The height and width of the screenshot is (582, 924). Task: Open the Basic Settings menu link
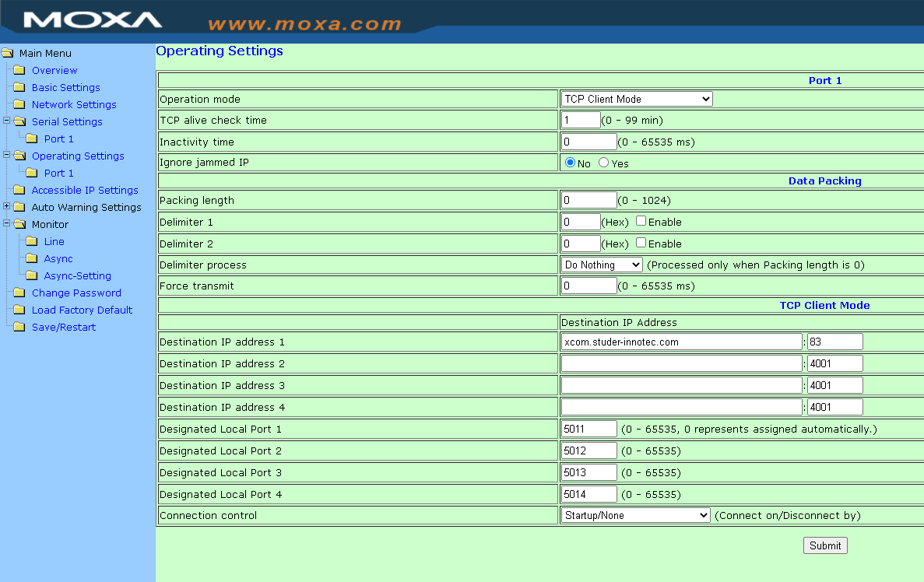click(x=66, y=87)
